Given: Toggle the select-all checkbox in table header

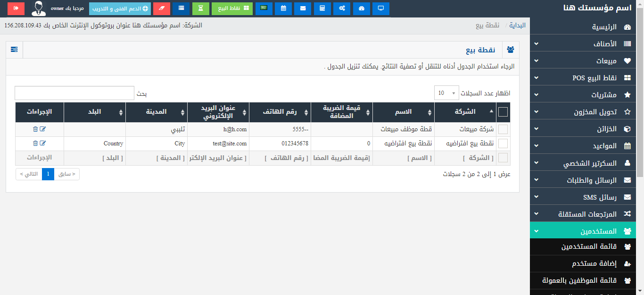Looking at the screenshot, I should 503,112.
